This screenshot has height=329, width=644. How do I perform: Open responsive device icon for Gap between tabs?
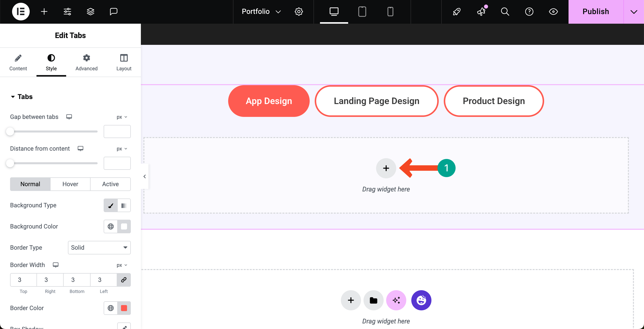coord(69,117)
